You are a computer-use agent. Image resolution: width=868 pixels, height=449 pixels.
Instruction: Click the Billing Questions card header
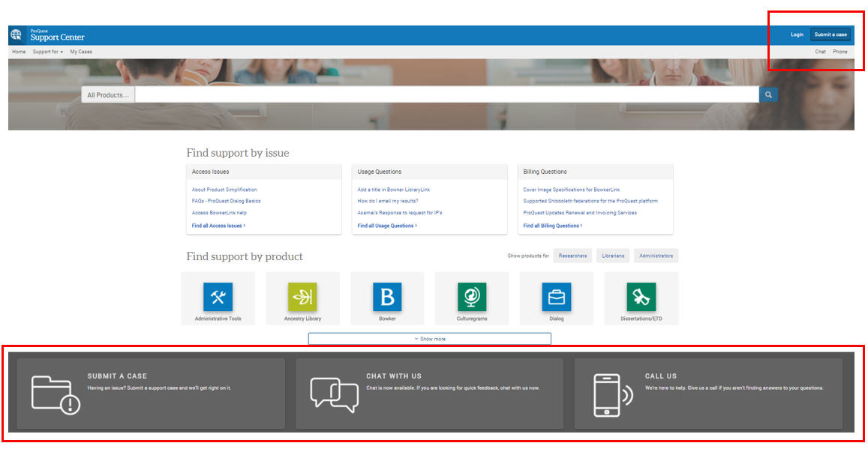(595, 172)
